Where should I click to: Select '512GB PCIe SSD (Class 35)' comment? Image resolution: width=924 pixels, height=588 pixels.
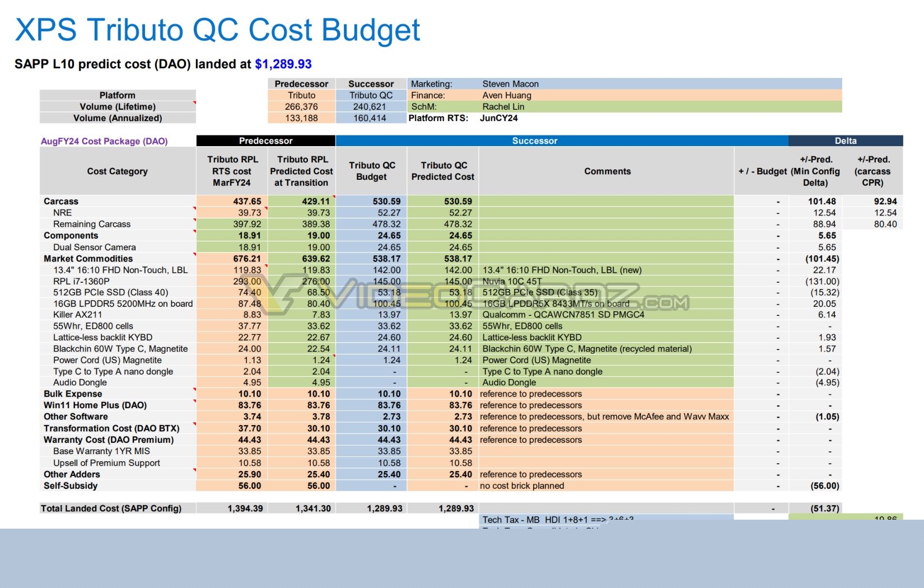(x=540, y=292)
